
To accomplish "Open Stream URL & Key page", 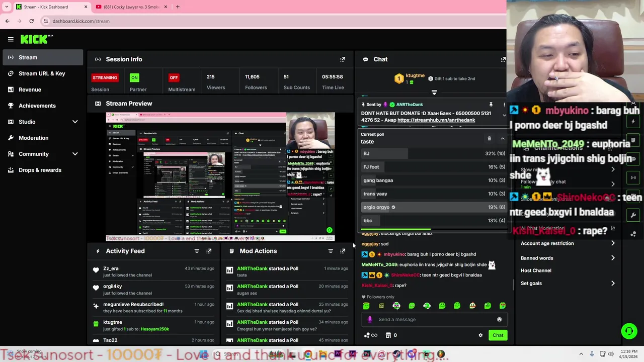I will click(x=43, y=73).
